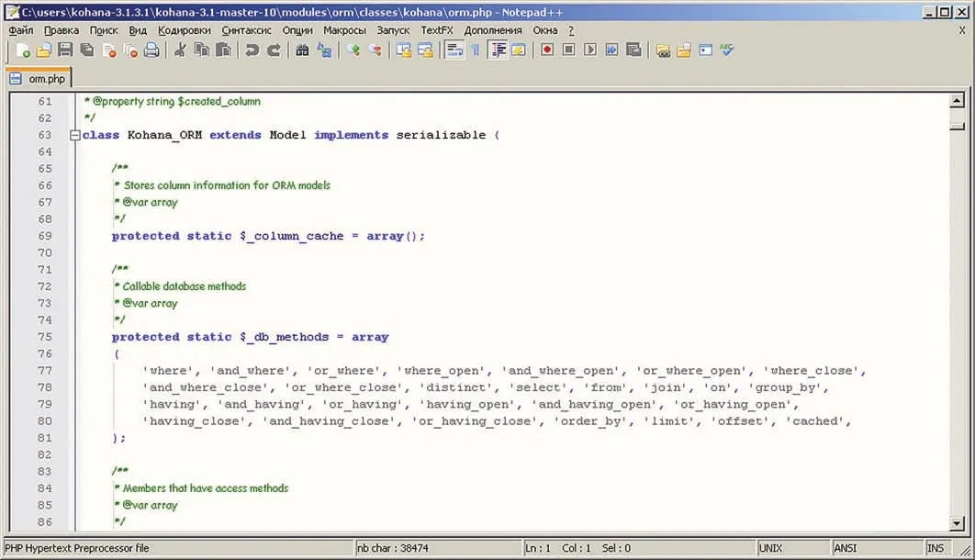Viewport: 975px width, 560px height.
Task: Cut selection with the scissors icon
Action: tap(180, 50)
